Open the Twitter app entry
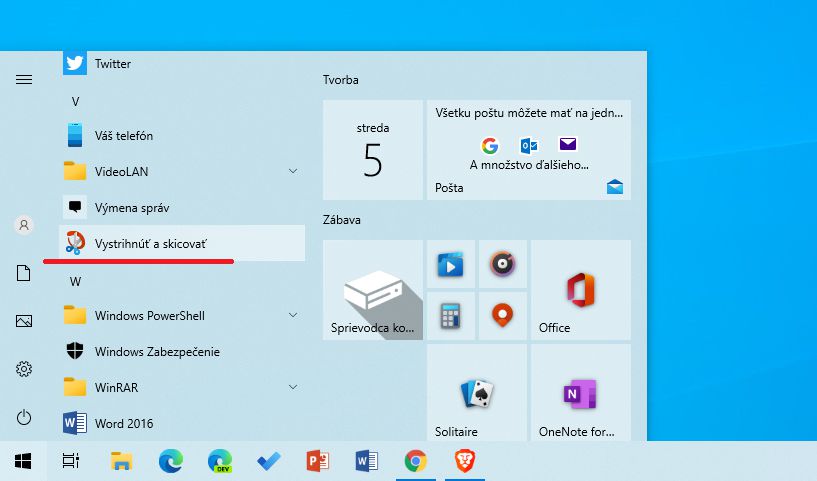817x481 pixels. [182, 64]
